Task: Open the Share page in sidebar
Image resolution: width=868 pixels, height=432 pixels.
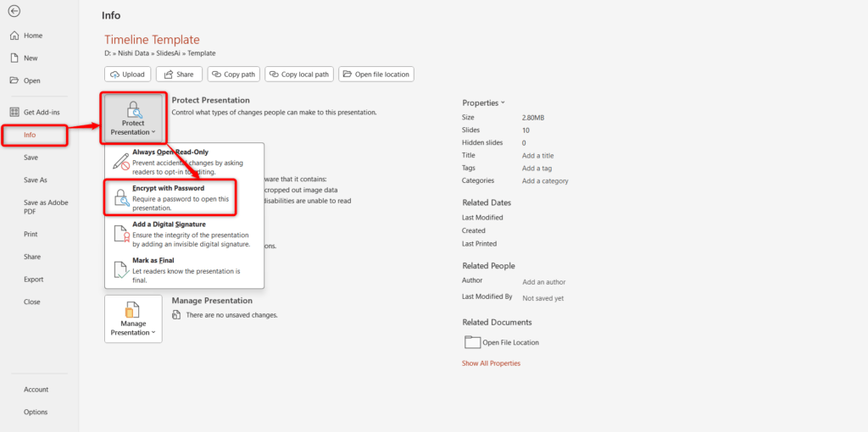Action: 32,258
